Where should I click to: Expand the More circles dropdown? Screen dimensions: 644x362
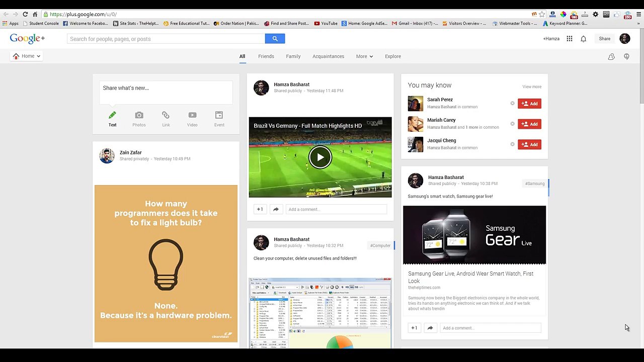[x=364, y=56]
